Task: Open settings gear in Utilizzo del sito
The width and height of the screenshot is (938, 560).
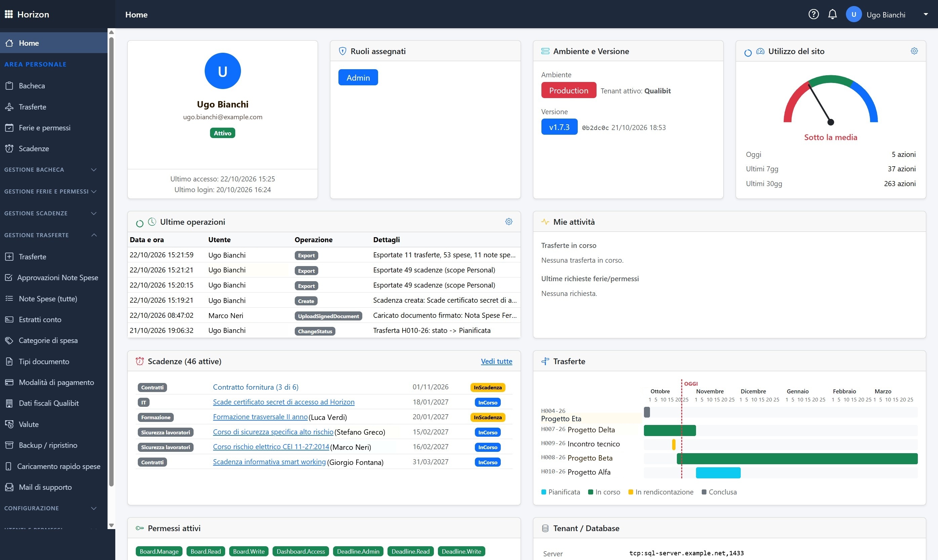Action: tap(914, 51)
